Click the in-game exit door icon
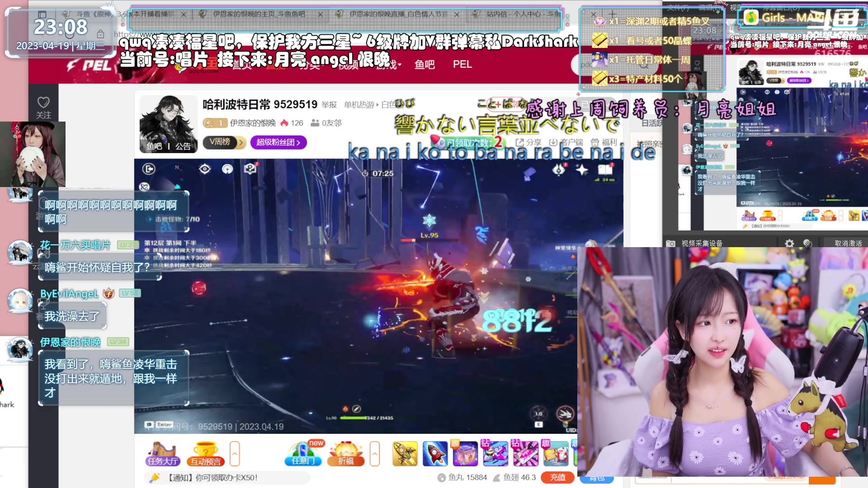The image size is (868, 488). coord(149,169)
